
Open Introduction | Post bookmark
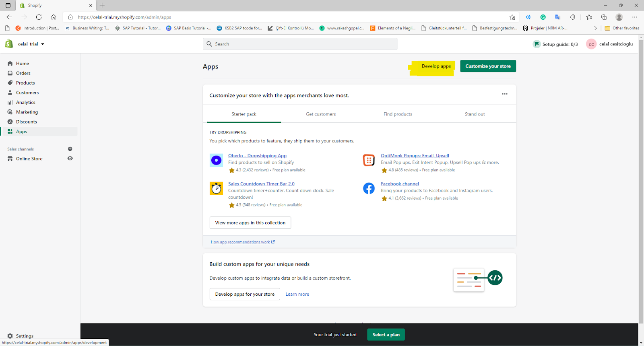(37, 28)
